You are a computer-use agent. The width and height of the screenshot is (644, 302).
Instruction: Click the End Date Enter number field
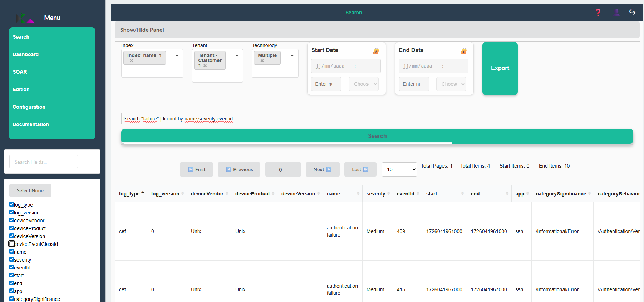414,84
